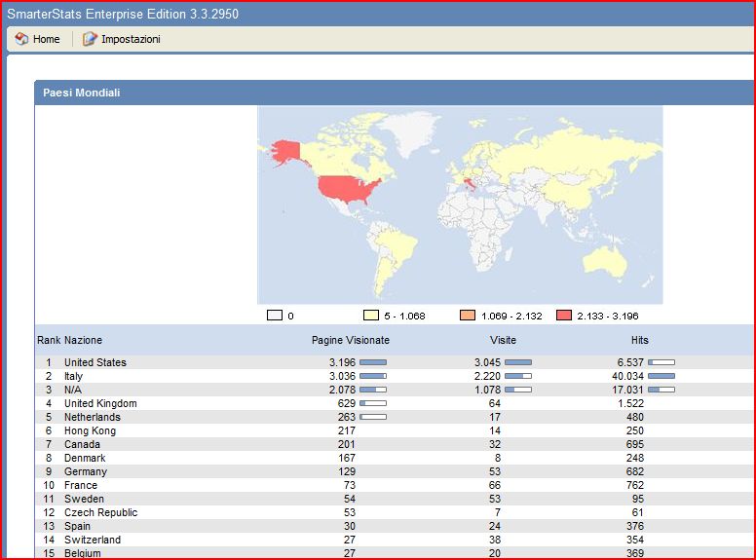Select the United States row
Screen dimensions: 756x560
[394, 362]
